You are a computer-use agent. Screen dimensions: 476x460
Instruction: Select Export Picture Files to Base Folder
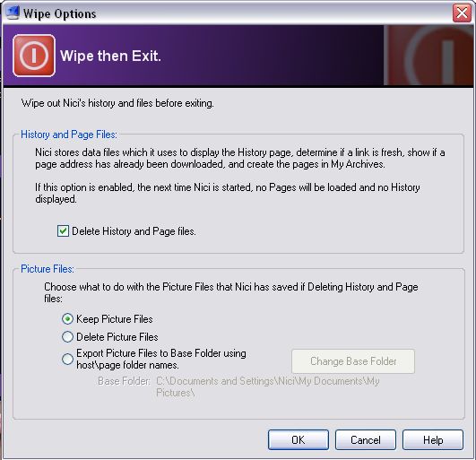pos(67,360)
